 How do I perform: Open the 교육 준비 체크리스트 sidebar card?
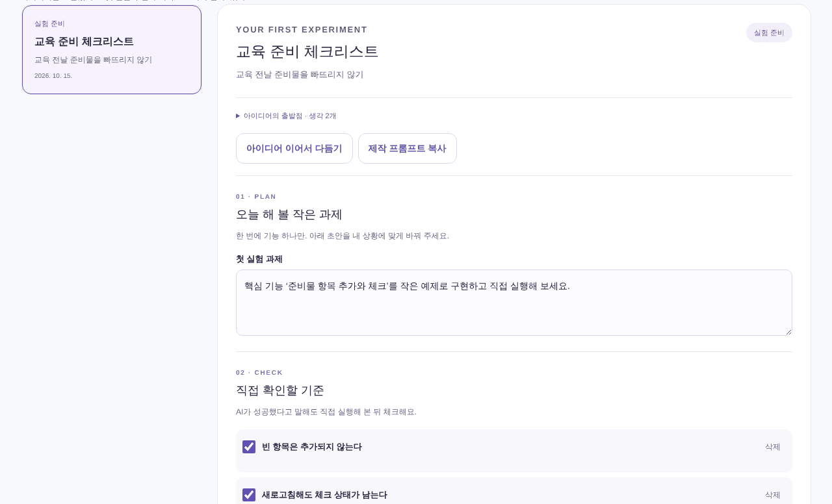pyautogui.click(x=112, y=49)
